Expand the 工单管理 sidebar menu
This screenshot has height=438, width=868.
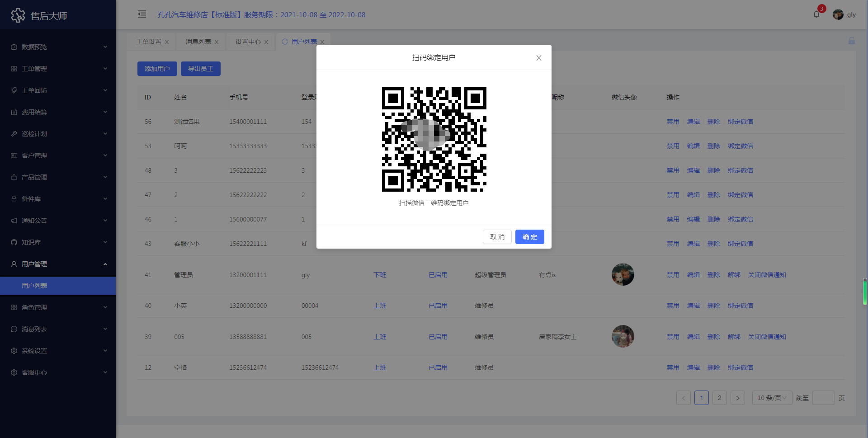click(58, 69)
